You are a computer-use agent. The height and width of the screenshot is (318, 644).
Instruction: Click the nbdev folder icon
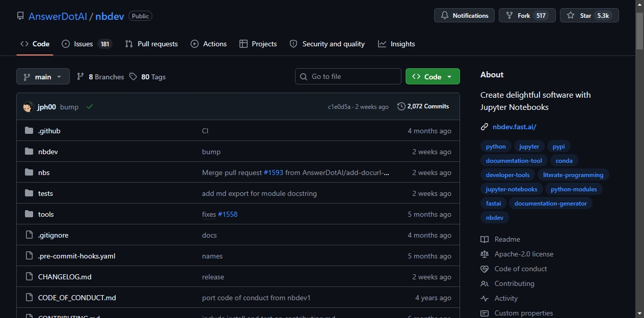(29, 152)
